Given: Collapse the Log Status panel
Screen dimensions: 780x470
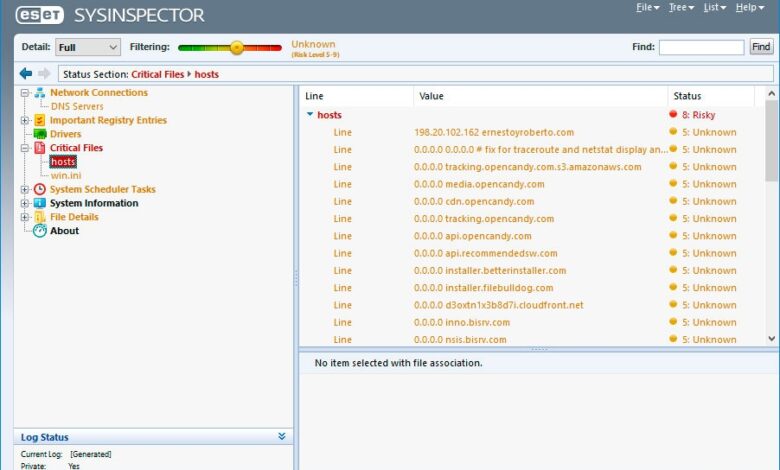Looking at the screenshot, I should tap(282, 437).
